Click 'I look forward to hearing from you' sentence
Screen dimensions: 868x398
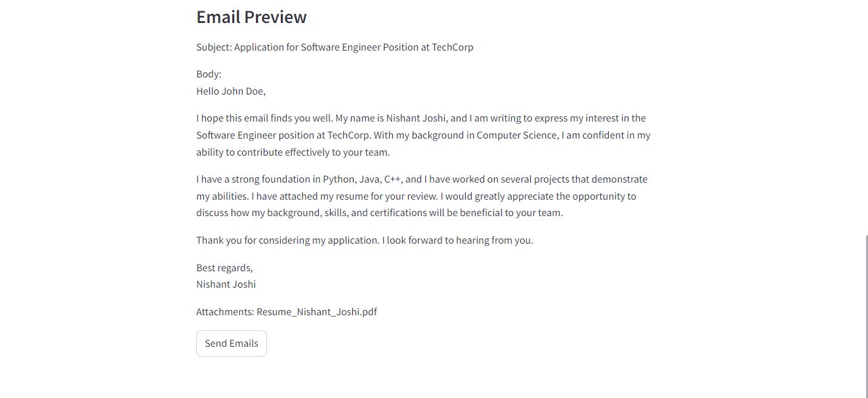457,240
